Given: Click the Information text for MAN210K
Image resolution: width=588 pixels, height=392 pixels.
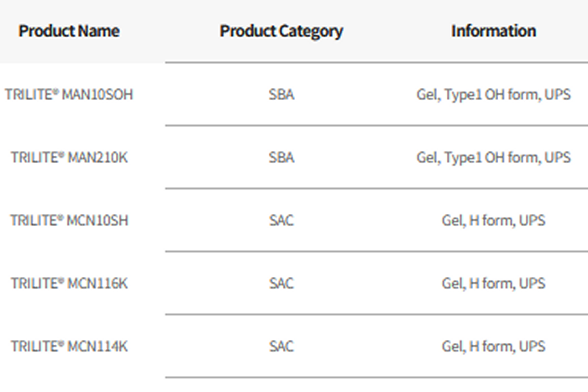Looking at the screenshot, I should click(493, 157).
